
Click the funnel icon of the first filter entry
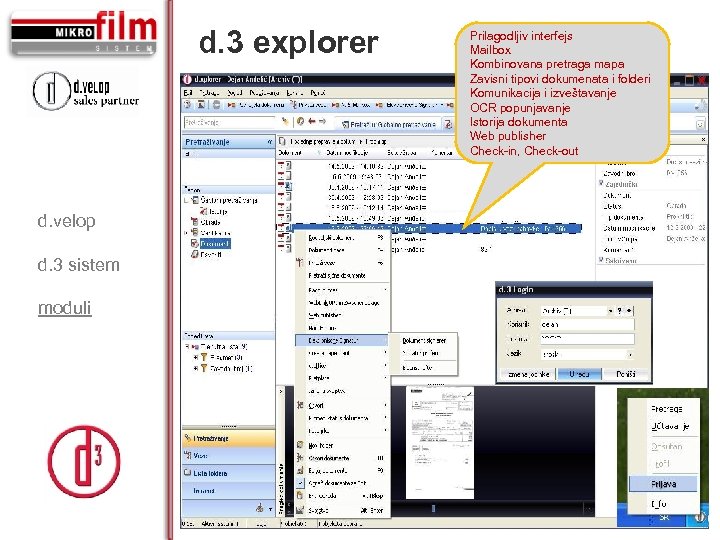(x=204, y=357)
